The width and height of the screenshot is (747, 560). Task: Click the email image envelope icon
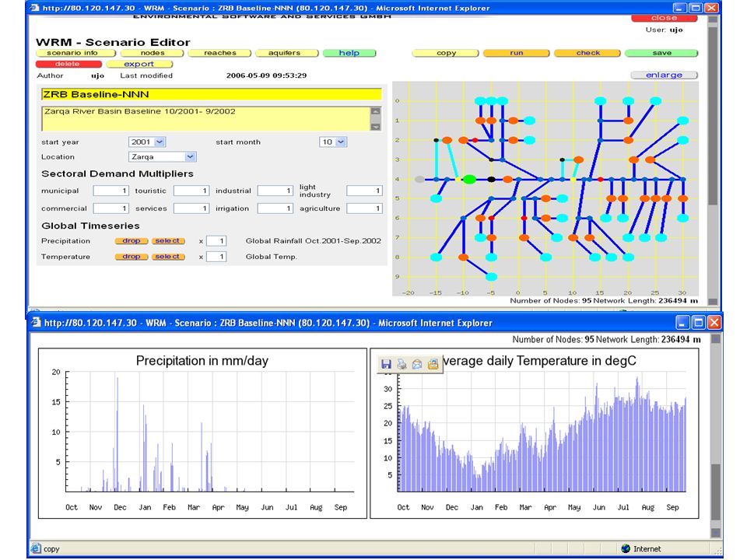click(x=417, y=364)
